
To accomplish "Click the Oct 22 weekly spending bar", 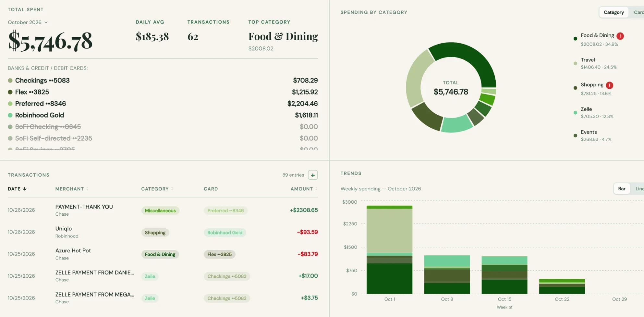I will tap(562, 286).
